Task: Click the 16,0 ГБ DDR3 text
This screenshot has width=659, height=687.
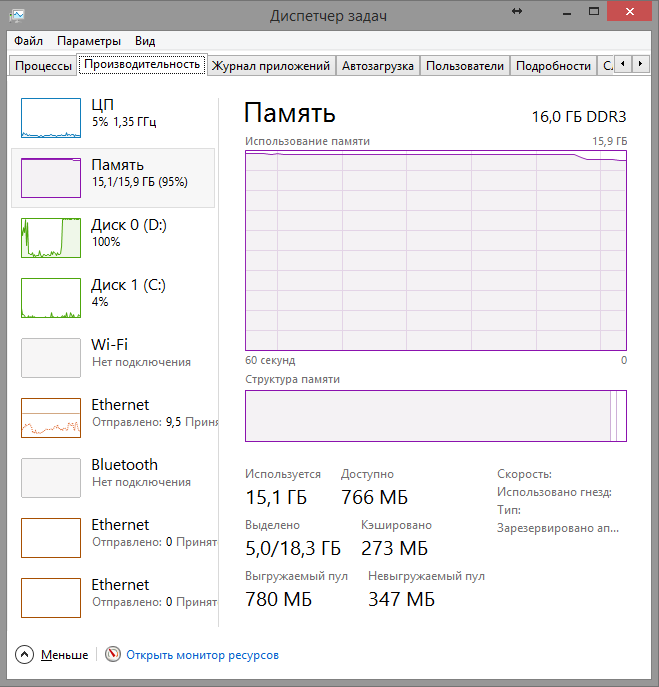Action: click(579, 117)
